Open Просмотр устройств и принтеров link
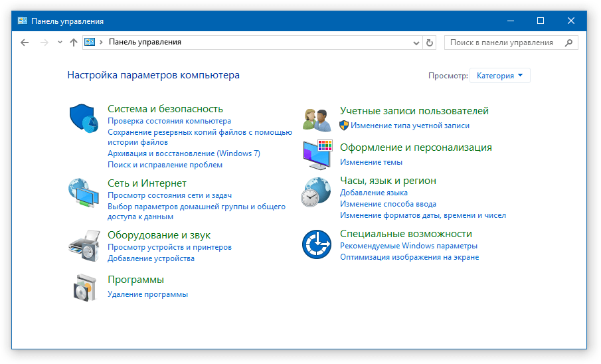Image resolution: width=601 pixels, height=364 pixels. coord(170,247)
